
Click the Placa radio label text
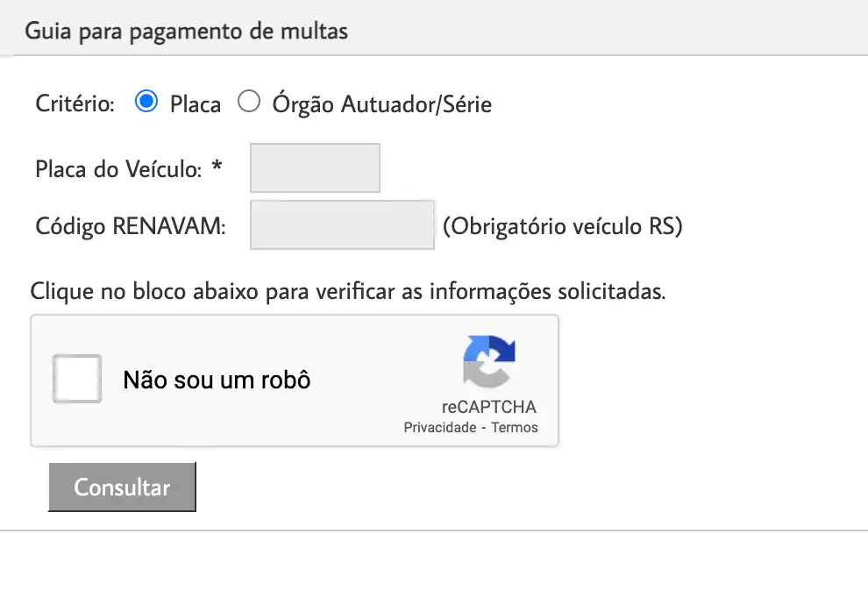(x=196, y=104)
